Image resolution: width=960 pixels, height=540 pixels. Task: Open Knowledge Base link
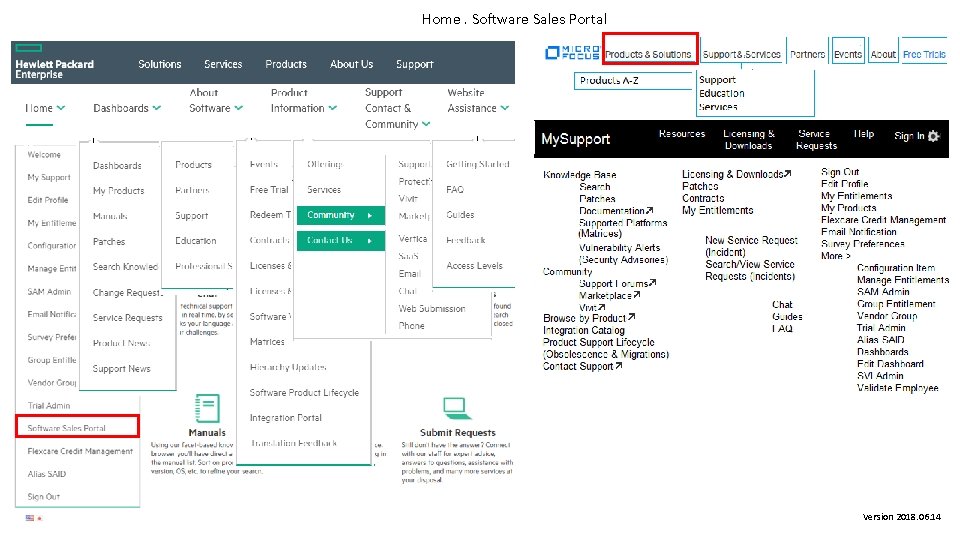pyautogui.click(x=579, y=174)
